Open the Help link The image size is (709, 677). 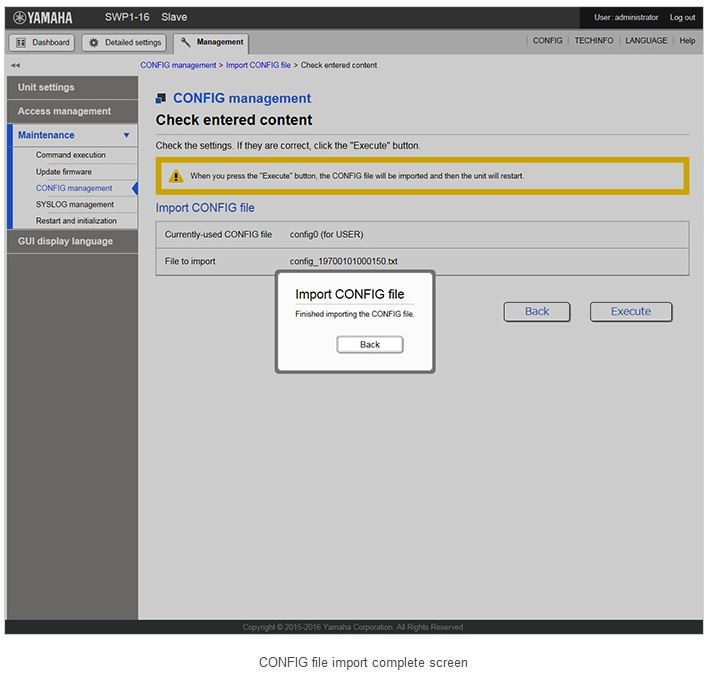(x=687, y=41)
